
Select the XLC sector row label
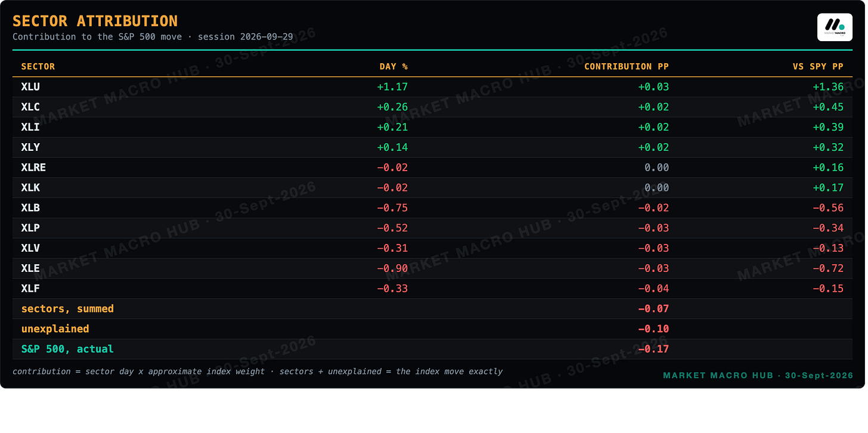coord(30,107)
